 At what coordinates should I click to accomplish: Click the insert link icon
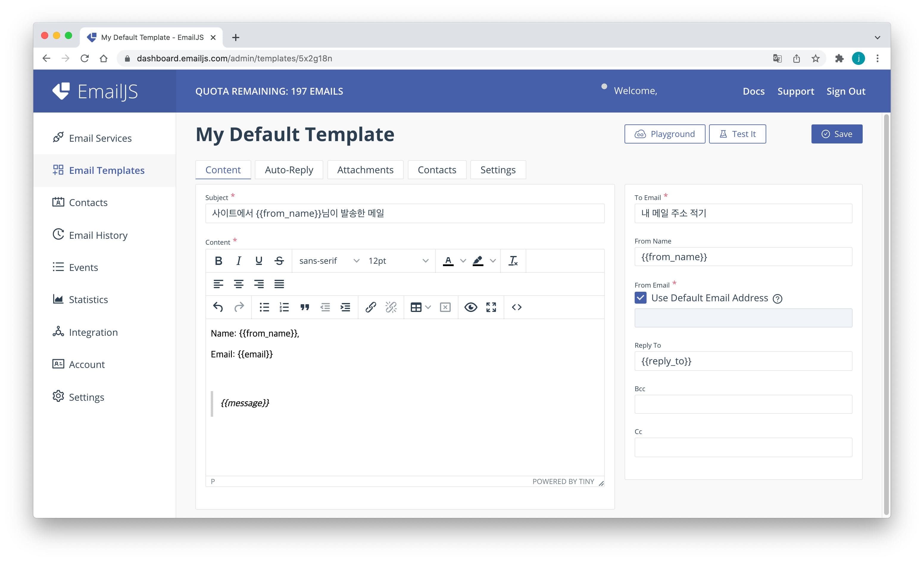[371, 307]
